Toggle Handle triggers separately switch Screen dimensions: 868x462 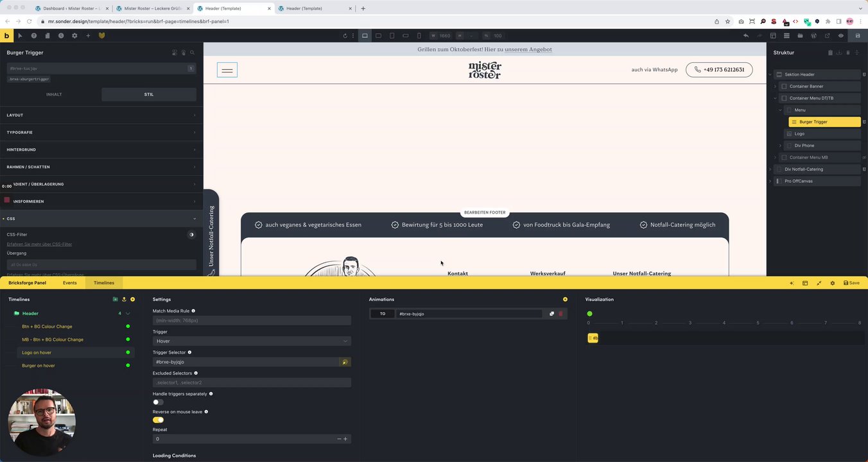click(x=158, y=402)
